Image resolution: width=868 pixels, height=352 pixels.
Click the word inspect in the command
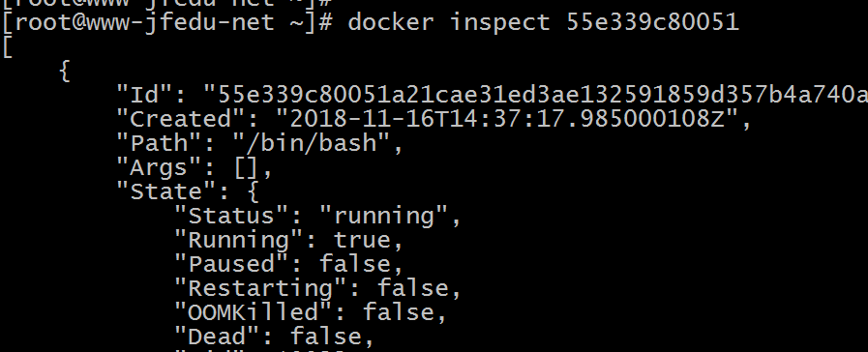click(x=498, y=23)
